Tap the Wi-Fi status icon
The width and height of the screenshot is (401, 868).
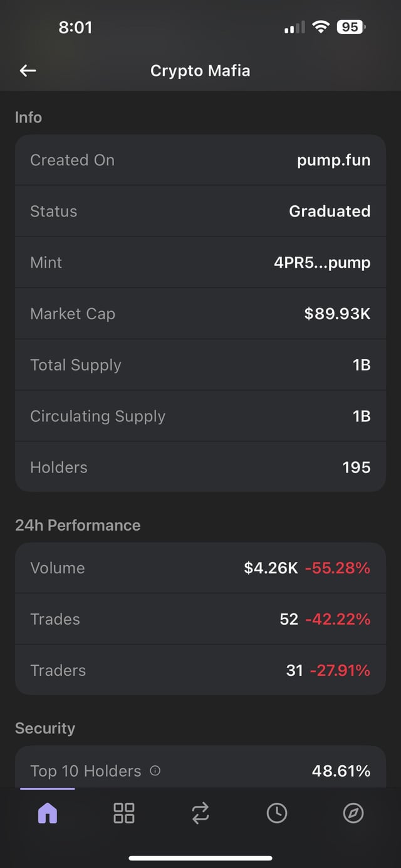[x=321, y=27]
